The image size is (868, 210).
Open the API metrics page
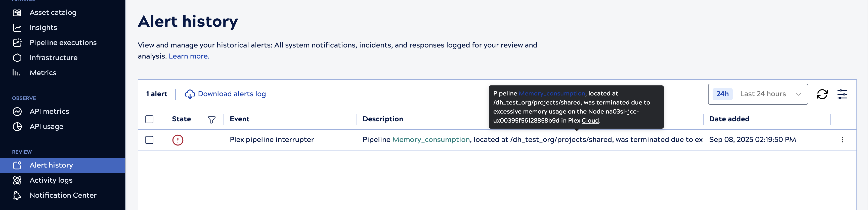coord(49,112)
